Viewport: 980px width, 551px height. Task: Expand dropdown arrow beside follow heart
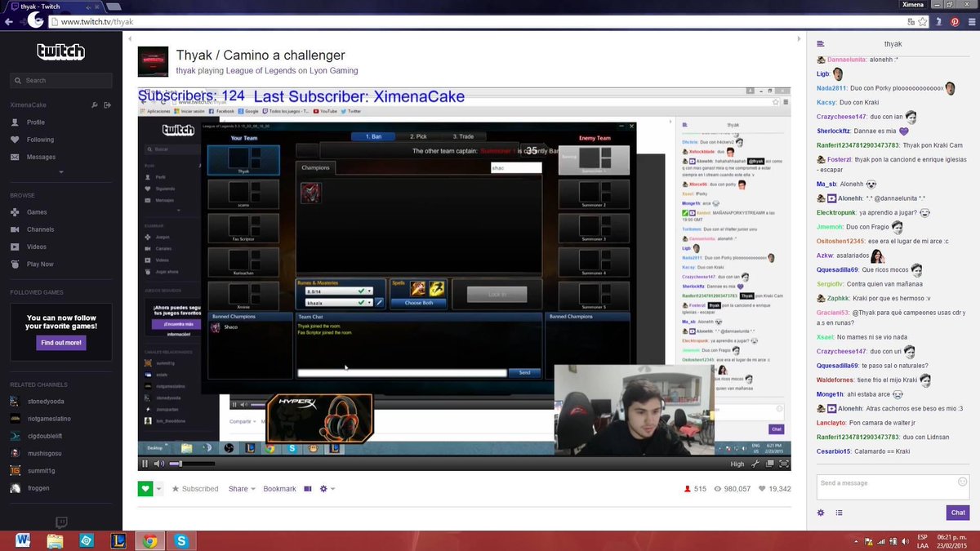click(158, 489)
